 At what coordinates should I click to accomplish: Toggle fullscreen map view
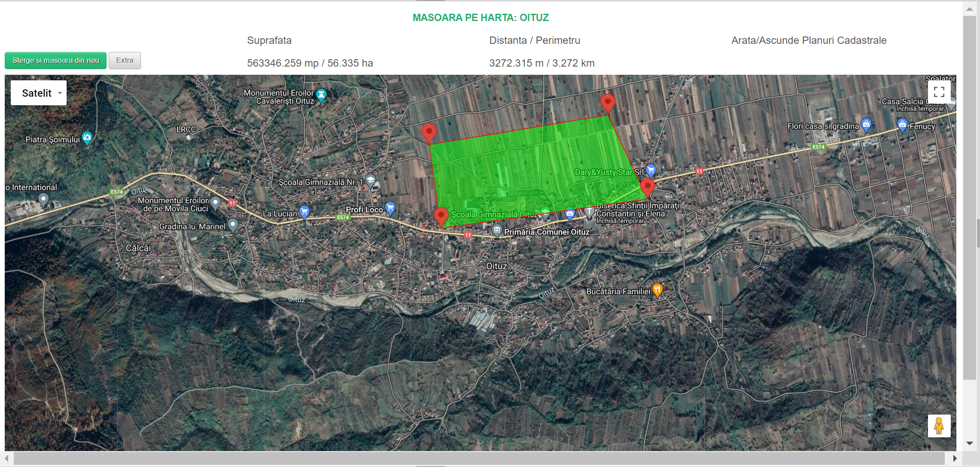pyautogui.click(x=939, y=92)
